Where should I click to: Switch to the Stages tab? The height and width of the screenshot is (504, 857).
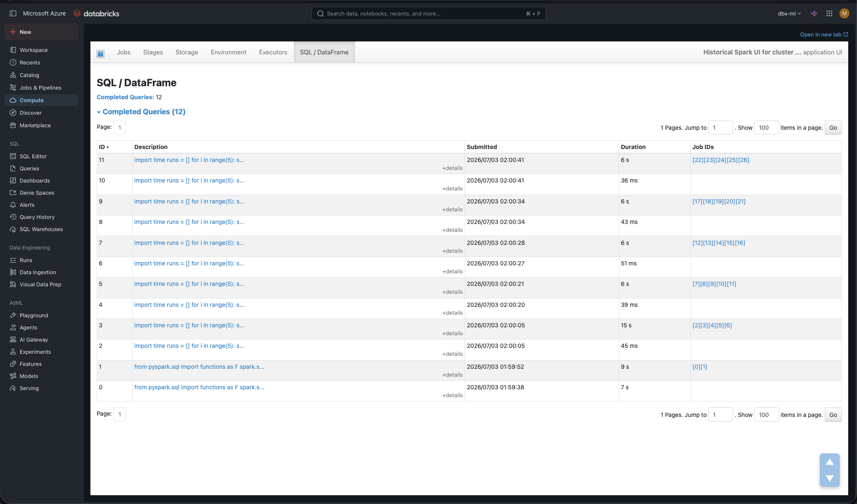point(153,52)
